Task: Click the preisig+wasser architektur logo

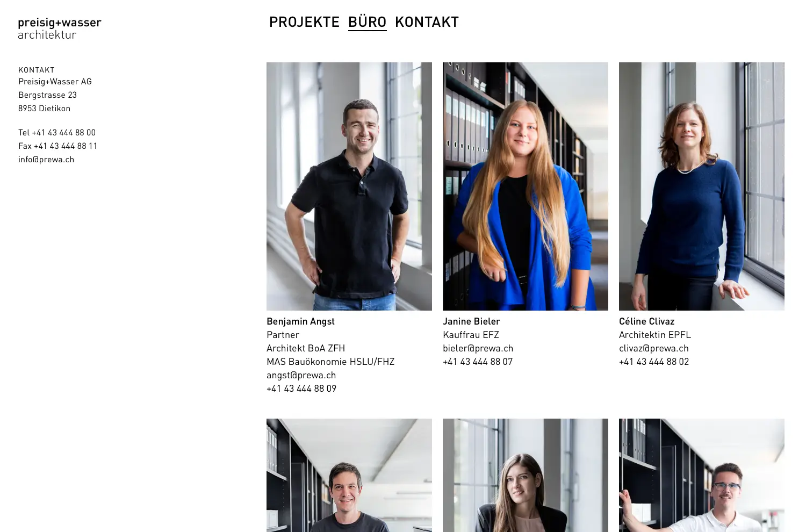Action: (60, 28)
